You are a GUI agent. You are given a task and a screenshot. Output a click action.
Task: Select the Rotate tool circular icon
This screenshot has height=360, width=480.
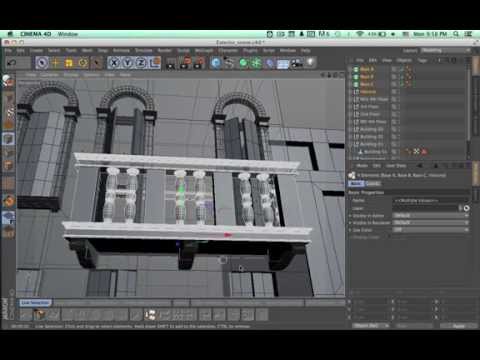click(x=83, y=63)
